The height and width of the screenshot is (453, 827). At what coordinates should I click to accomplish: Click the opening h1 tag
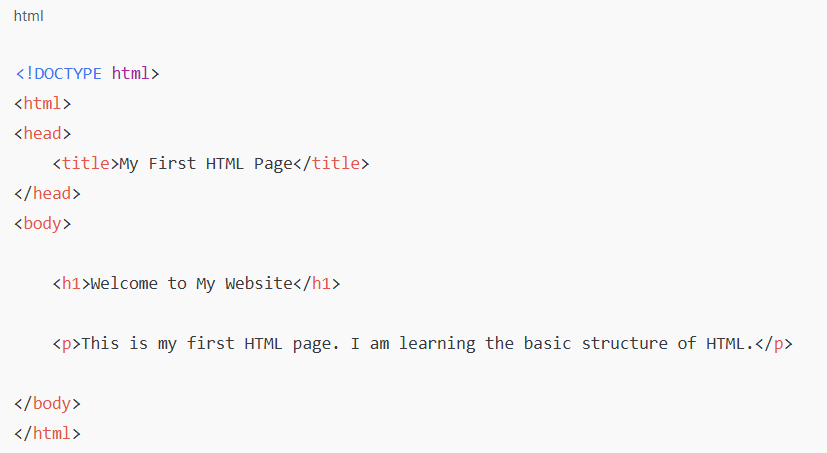(x=71, y=283)
